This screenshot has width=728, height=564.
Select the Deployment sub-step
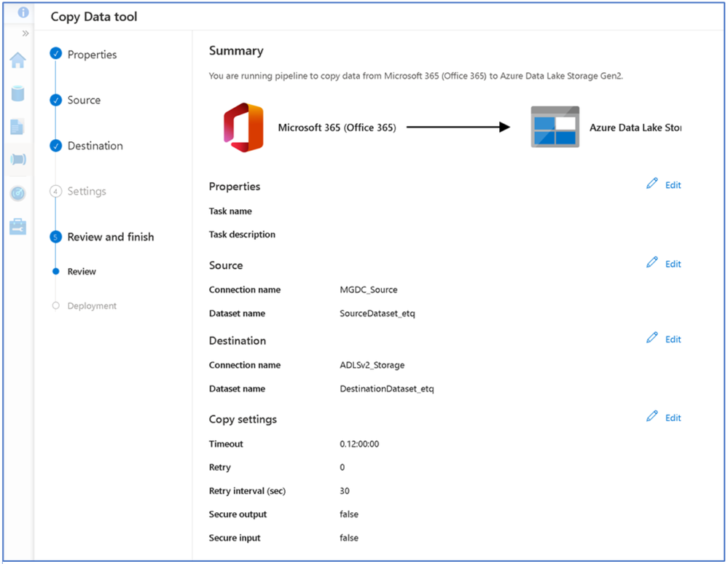click(92, 306)
